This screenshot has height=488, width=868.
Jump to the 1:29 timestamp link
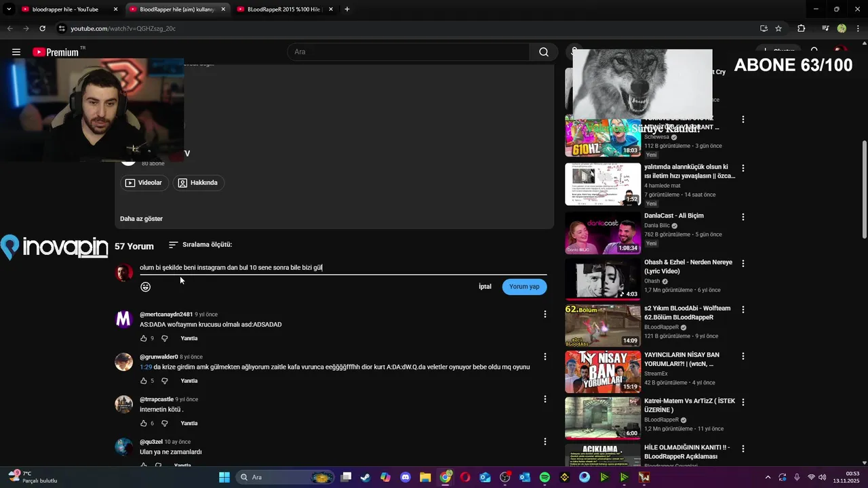pyautogui.click(x=146, y=367)
